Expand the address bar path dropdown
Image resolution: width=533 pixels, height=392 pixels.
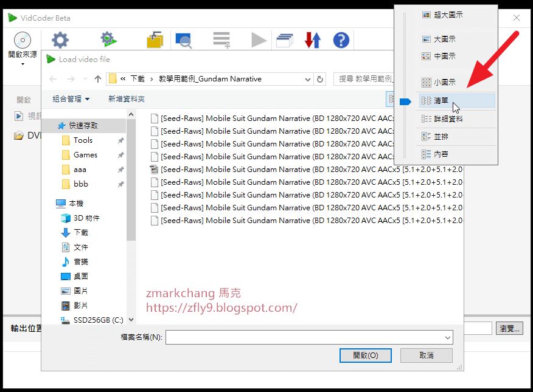click(x=308, y=80)
